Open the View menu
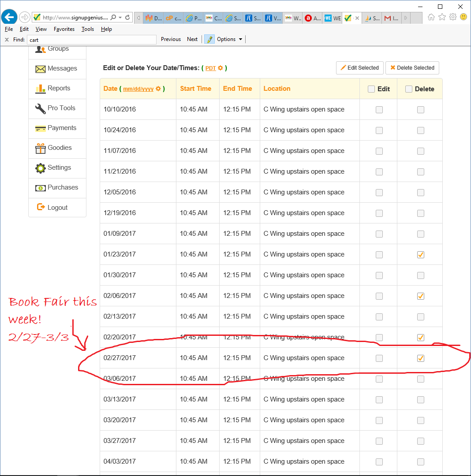This screenshot has width=471, height=476. pyautogui.click(x=41, y=29)
